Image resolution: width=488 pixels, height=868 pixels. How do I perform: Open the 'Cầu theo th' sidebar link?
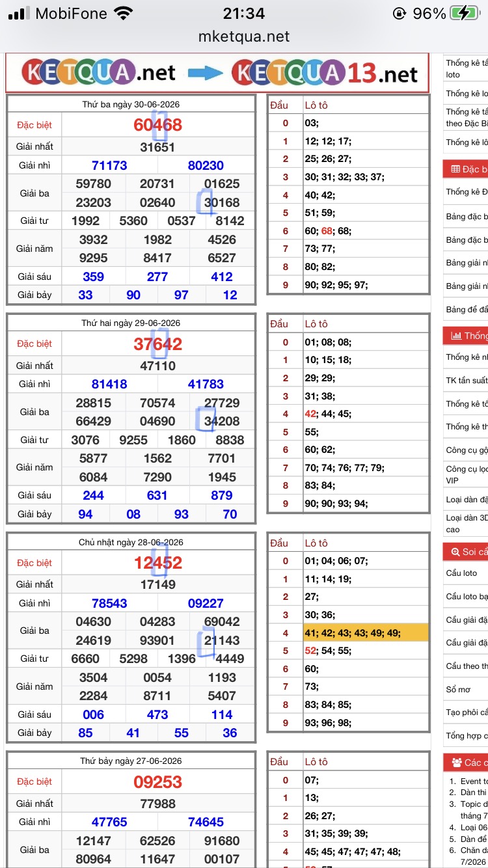pyautogui.click(x=467, y=666)
